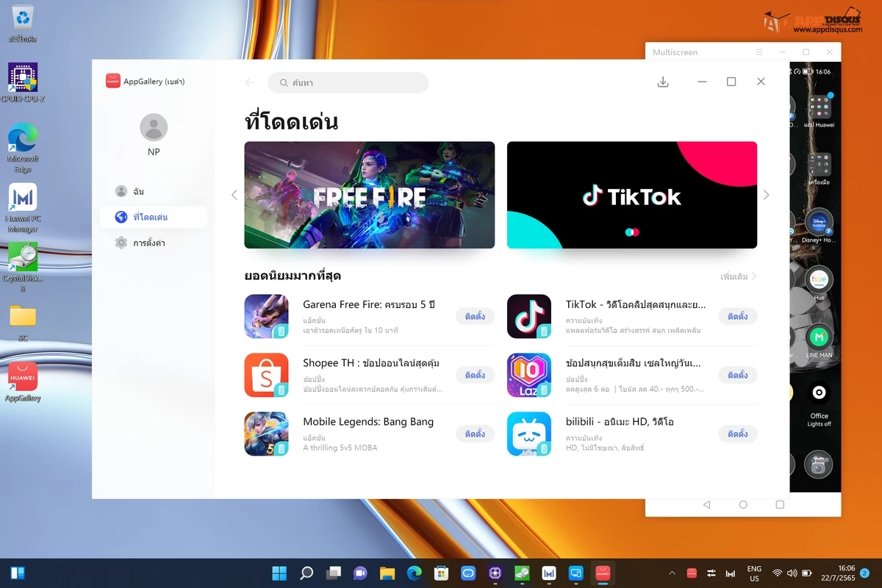Click the TikTok app icon in list

pos(529,316)
